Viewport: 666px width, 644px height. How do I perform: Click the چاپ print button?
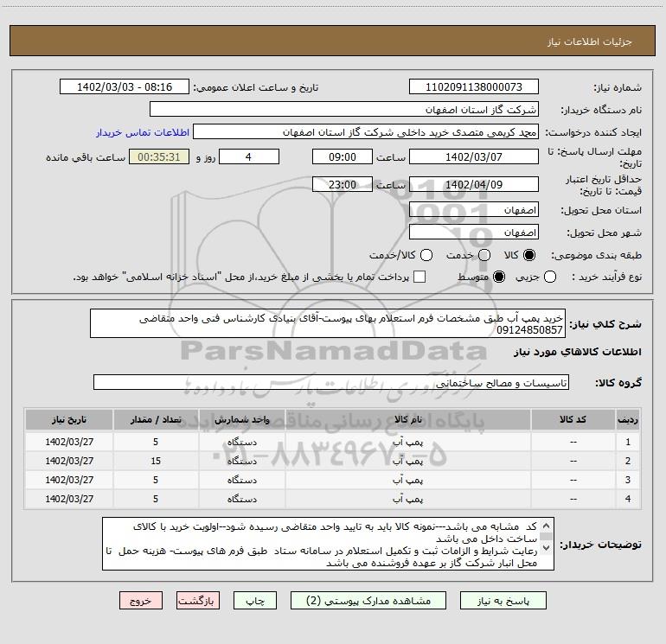pos(255,601)
